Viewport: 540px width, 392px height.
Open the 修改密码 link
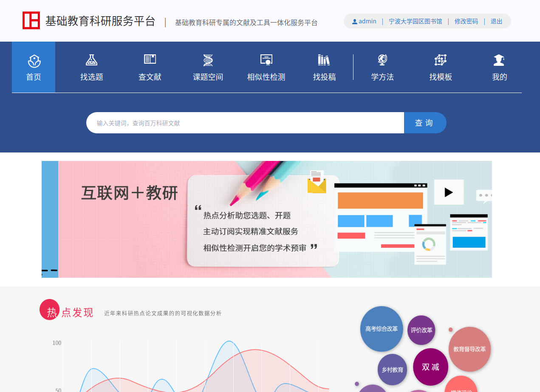tap(466, 21)
